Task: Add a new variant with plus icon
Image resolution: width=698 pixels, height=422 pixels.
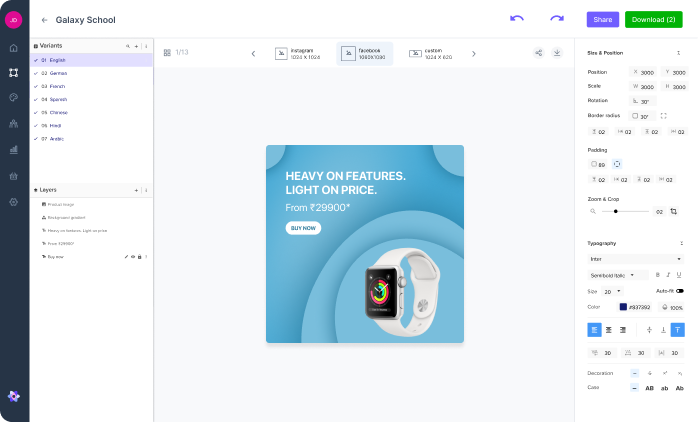Action: (x=136, y=46)
